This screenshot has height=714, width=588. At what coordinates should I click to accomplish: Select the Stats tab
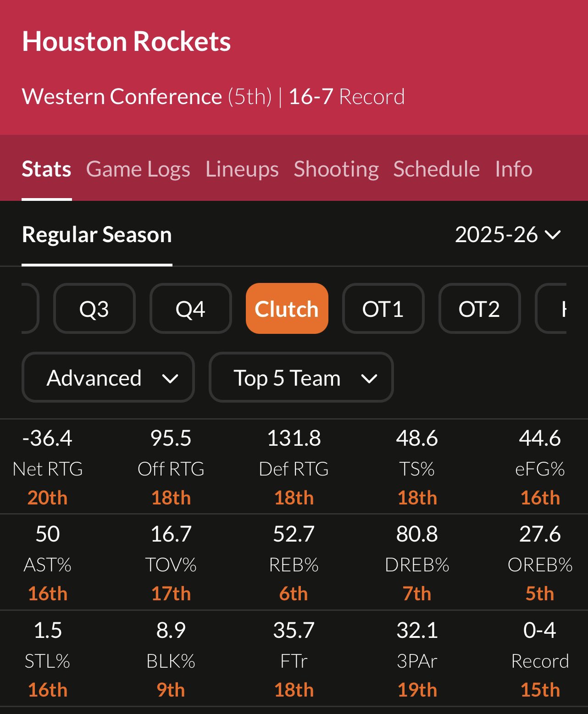coord(46,169)
